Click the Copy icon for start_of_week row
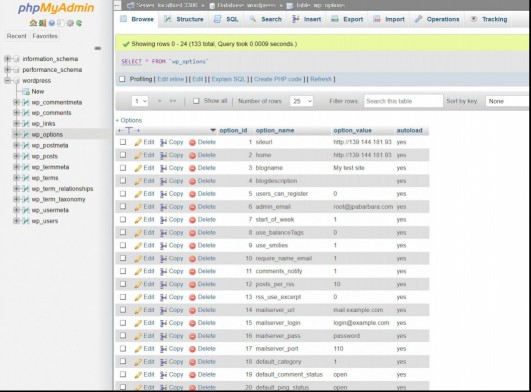 click(164, 220)
